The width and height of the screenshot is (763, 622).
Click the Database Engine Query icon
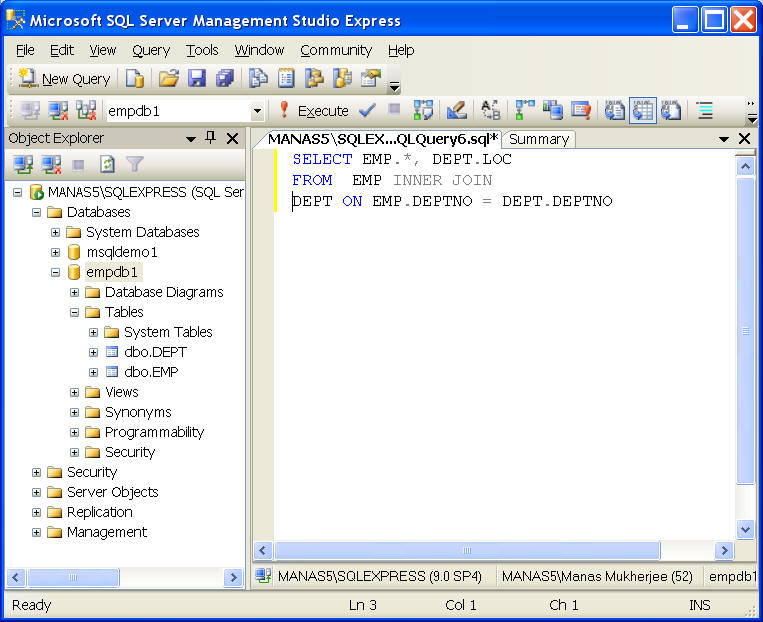click(x=134, y=78)
